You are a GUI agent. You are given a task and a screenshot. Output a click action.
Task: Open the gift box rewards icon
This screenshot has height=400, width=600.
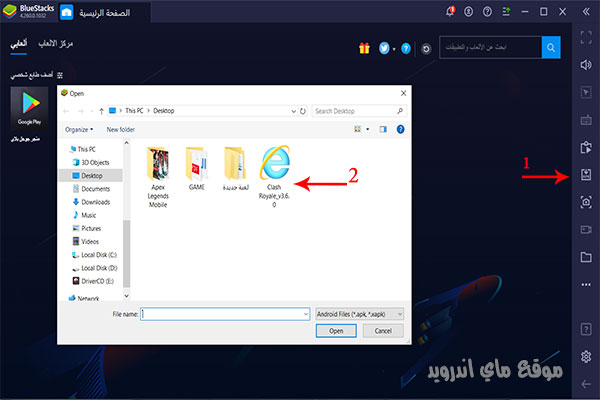(364, 48)
